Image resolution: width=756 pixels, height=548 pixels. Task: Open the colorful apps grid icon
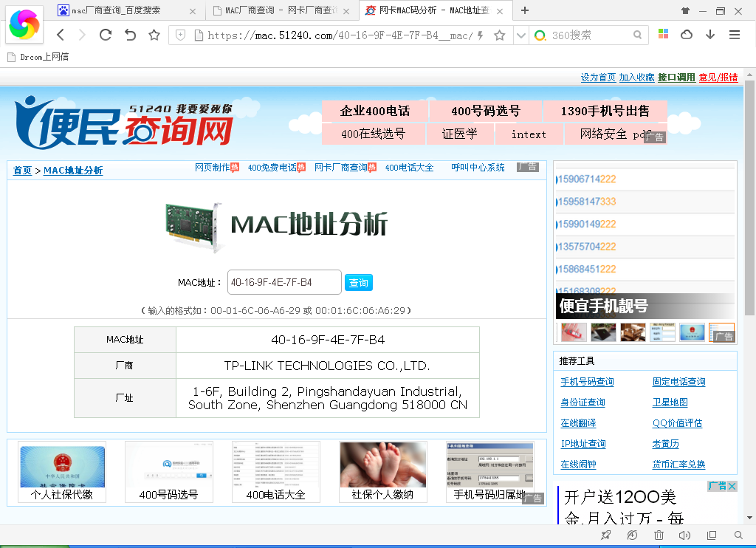[x=664, y=34]
